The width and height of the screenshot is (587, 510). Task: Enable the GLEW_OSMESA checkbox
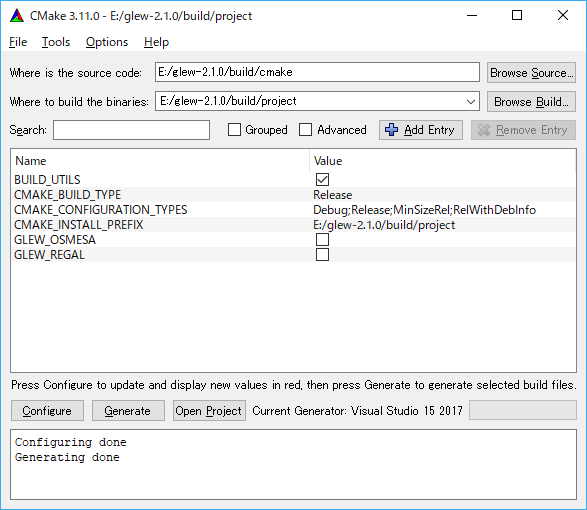(322, 239)
